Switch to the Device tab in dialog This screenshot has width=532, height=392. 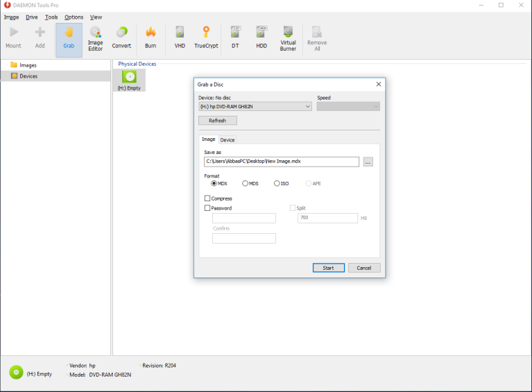point(228,140)
